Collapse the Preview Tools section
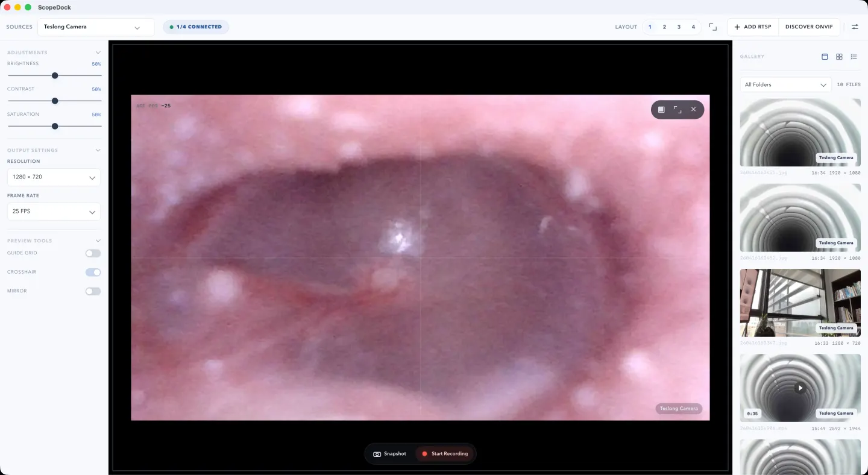Viewport: 868px width, 475px height. point(98,241)
